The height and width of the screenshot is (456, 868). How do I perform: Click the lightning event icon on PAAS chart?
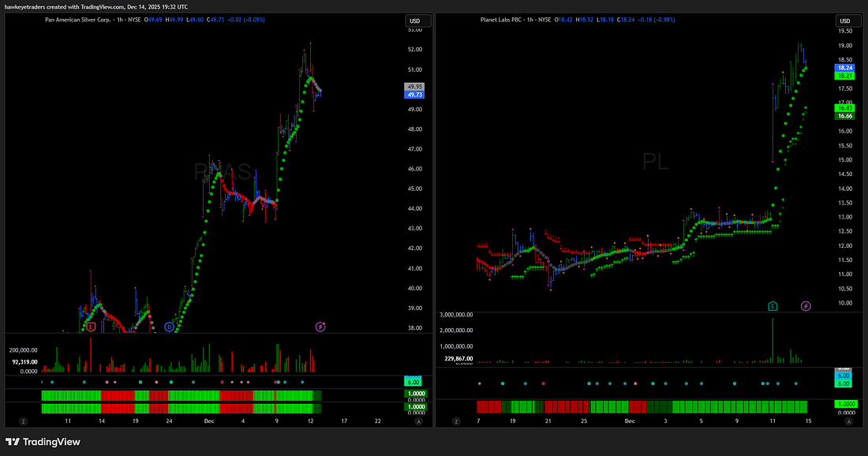[x=320, y=327]
